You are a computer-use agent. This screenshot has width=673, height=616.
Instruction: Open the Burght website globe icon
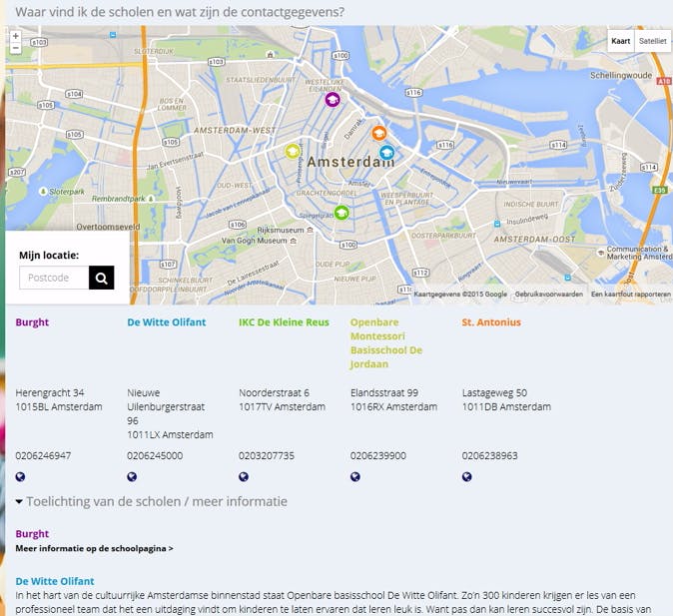coord(20,477)
